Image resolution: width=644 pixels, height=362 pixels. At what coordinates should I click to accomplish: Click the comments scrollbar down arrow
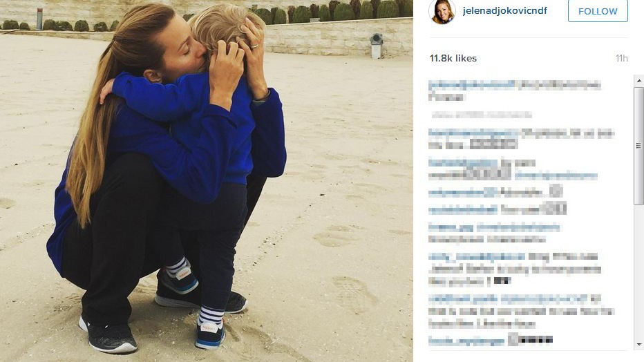coord(638,344)
